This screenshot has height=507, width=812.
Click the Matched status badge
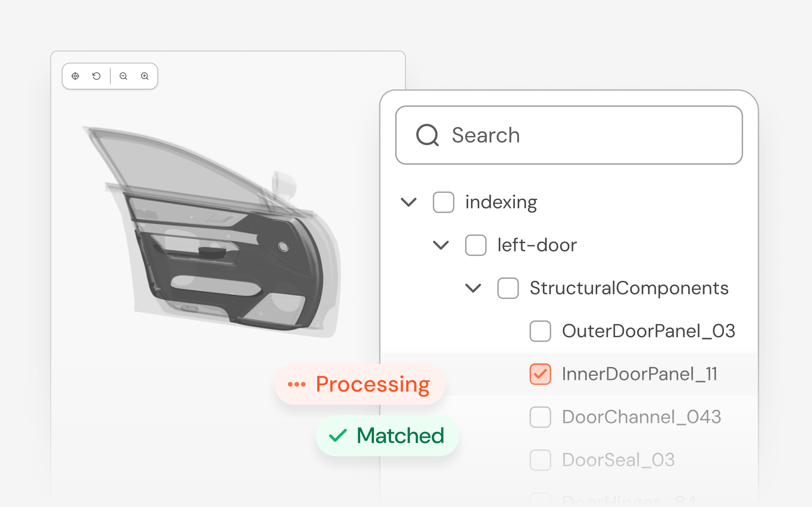pos(387,436)
